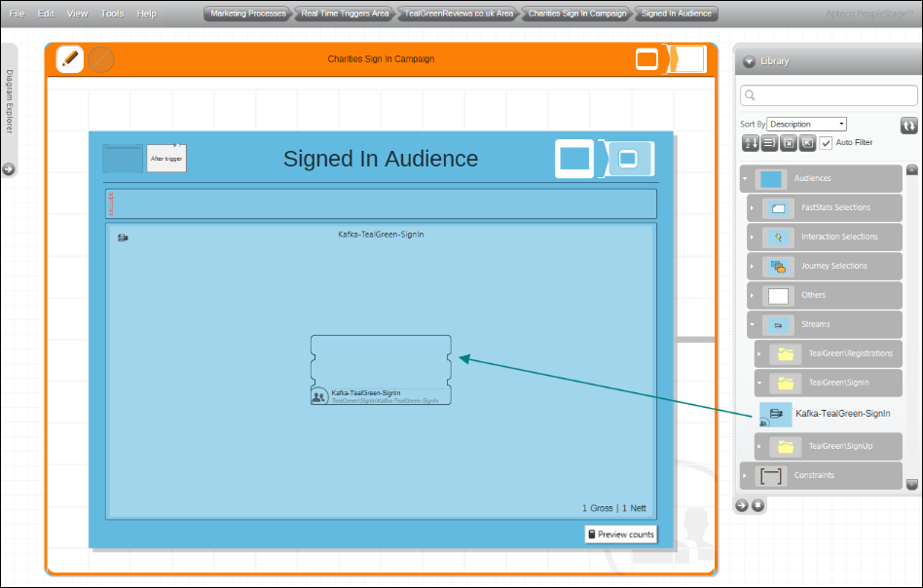Click the arrow button at Library panel bottom
Image resolution: width=923 pixels, height=588 pixels.
[742, 505]
